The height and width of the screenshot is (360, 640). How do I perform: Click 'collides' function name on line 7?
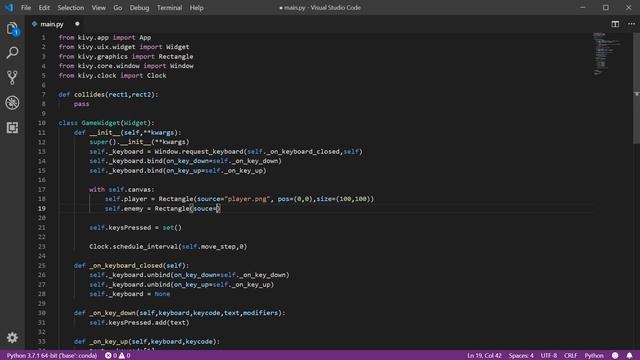pos(89,94)
